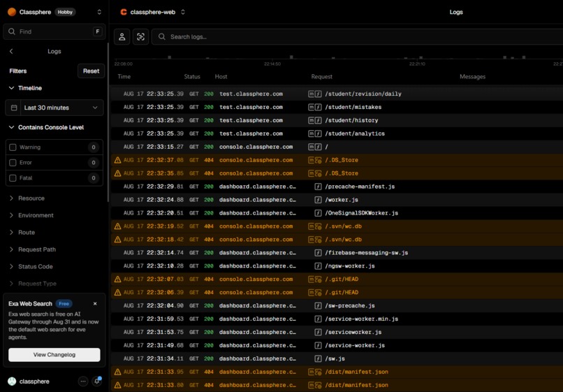Click function icon on the / root row
This screenshot has width=563, height=392.
[318, 147]
